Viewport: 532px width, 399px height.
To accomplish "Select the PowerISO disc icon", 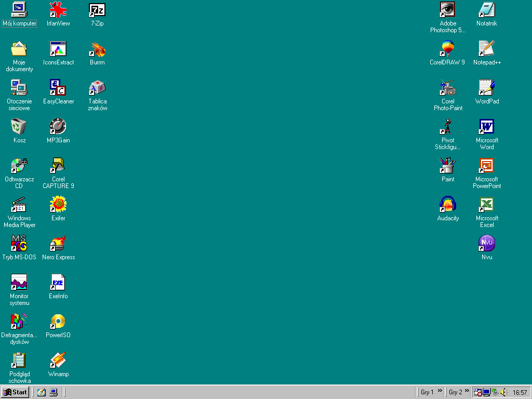I will (x=58, y=322).
